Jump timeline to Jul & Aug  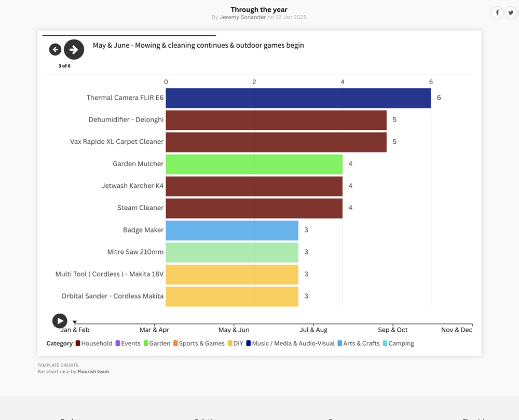(313, 330)
